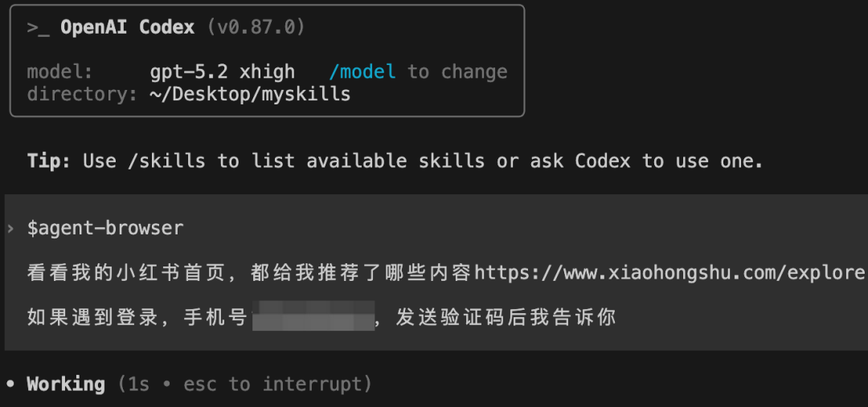Click the ~/Desktop/myskills directory path
Viewport: 868px width, 407px height.
click(x=250, y=94)
